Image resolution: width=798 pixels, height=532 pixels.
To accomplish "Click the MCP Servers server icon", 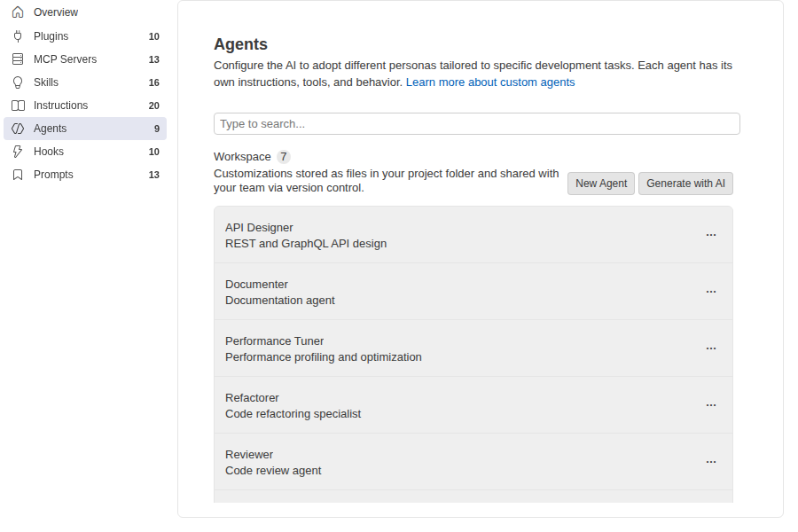I will point(18,59).
